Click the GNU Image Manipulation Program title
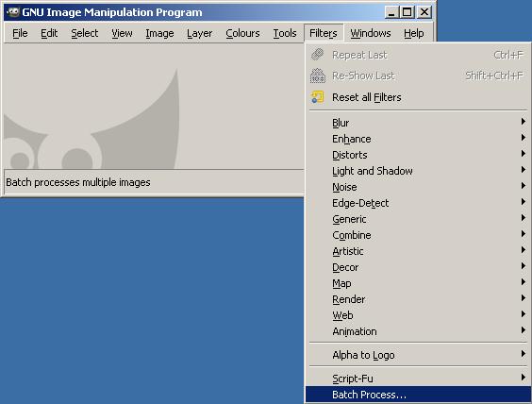Viewport: 532px width, 404px height. (x=112, y=12)
